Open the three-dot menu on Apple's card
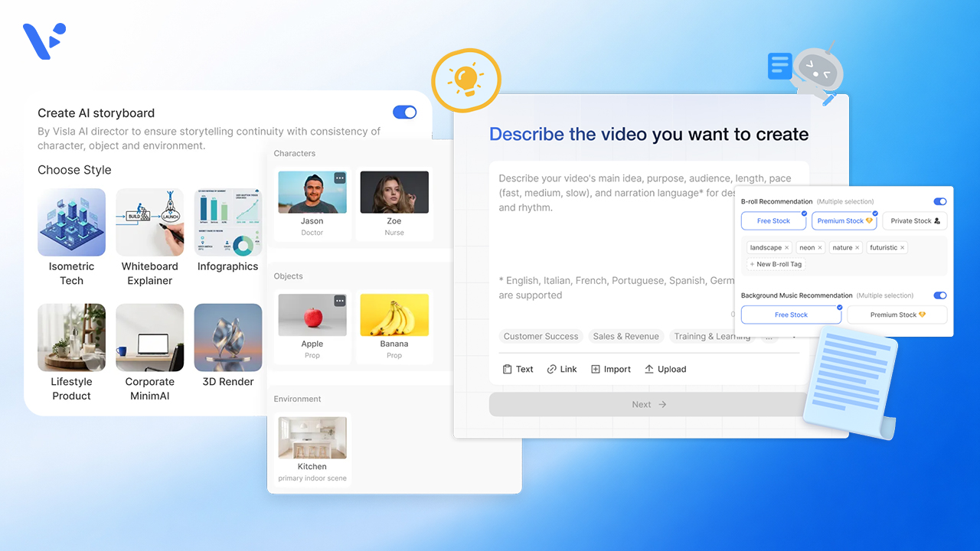 340,302
